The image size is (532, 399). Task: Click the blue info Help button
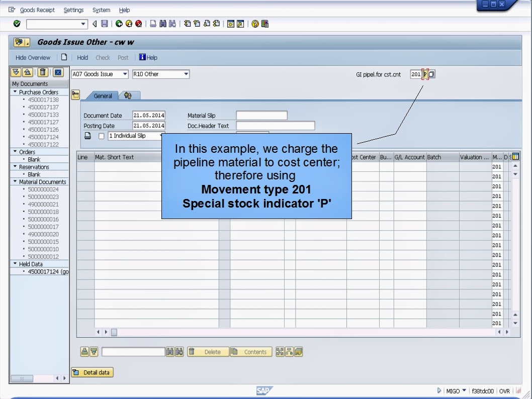point(148,57)
